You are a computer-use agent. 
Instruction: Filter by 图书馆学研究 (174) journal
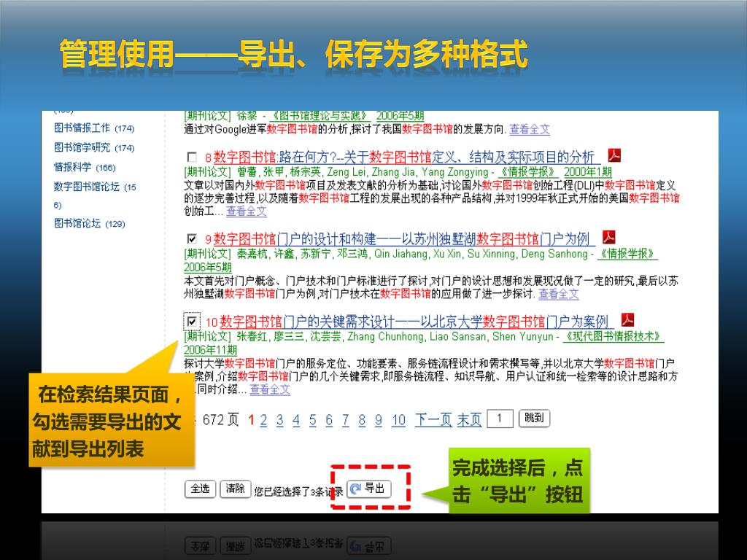[94, 147]
